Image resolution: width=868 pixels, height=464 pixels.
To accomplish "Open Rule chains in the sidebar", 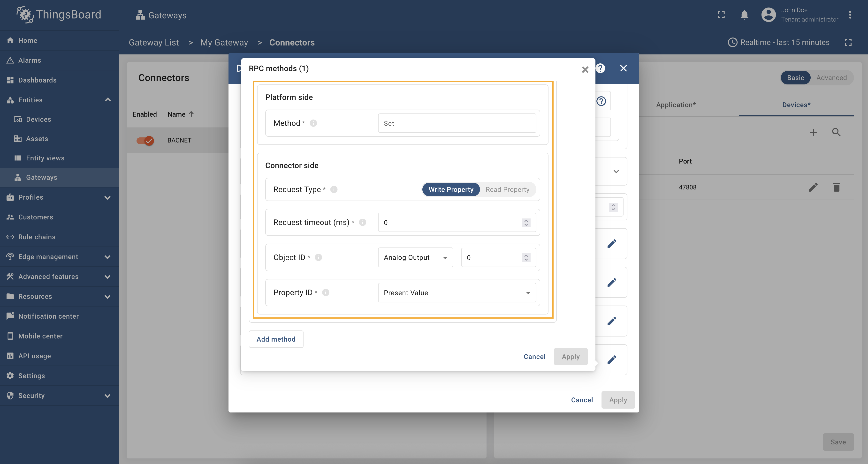I will pos(37,237).
